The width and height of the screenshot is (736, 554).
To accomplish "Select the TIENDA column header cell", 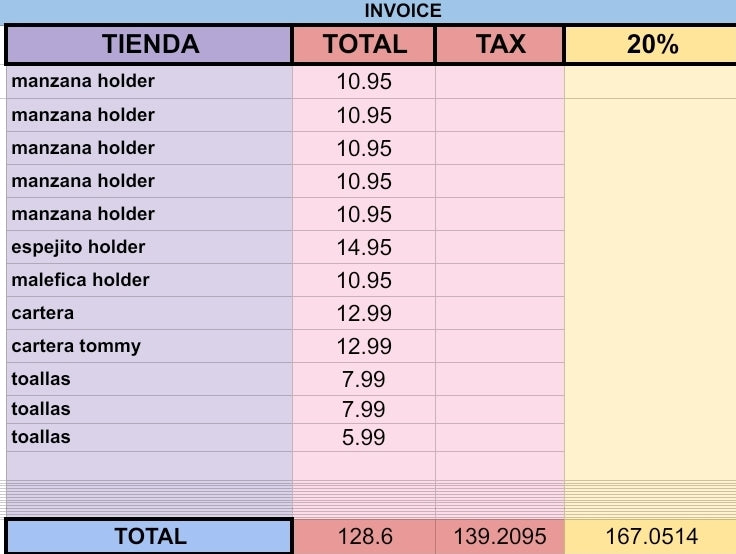I will tap(149, 45).
